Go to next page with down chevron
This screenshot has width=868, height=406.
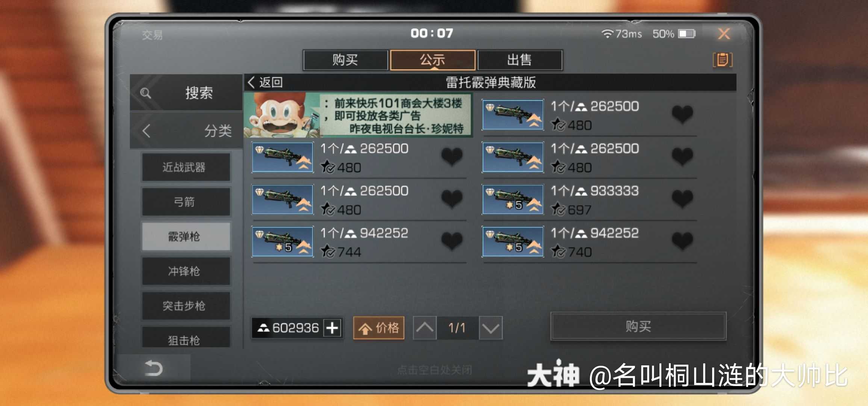point(491,328)
